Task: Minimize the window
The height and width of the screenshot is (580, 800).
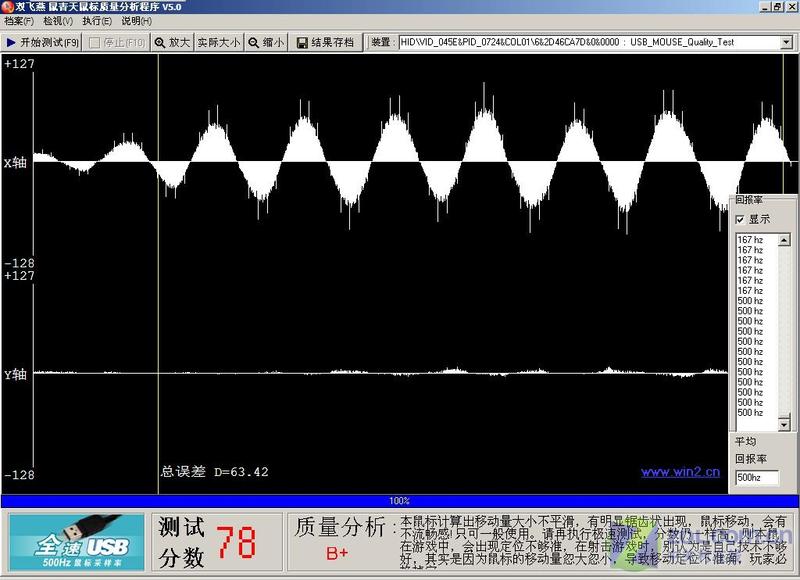Action: tap(765, 7)
